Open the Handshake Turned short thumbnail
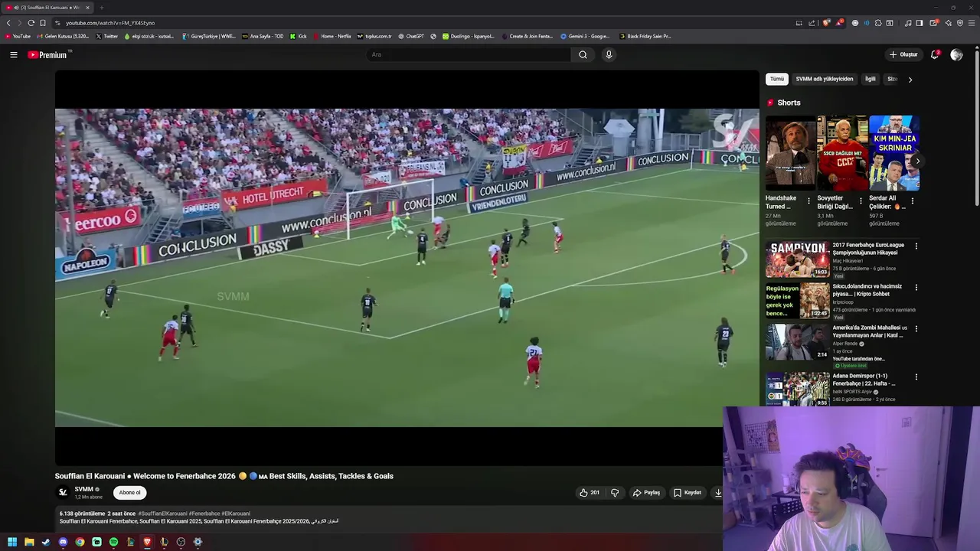The image size is (980, 551). [790, 152]
